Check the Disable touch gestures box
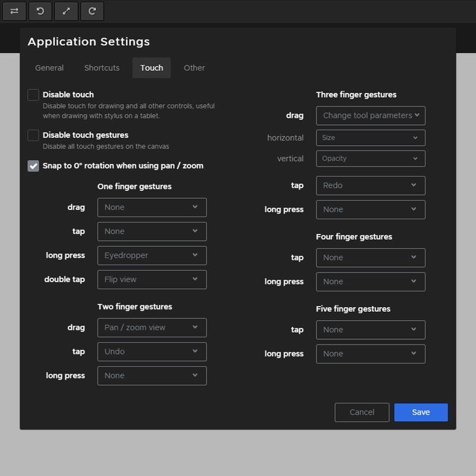Screen dimensions: 476x476 click(x=33, y=135)
